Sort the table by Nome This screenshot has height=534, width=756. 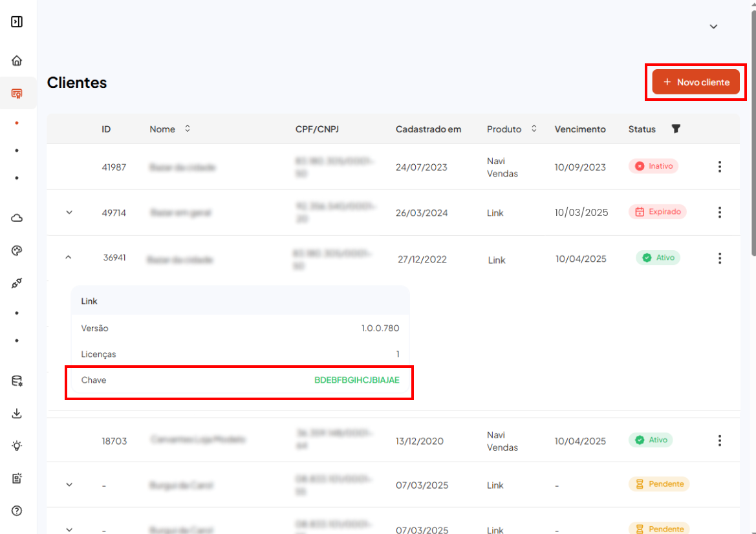tap(188, 129)
